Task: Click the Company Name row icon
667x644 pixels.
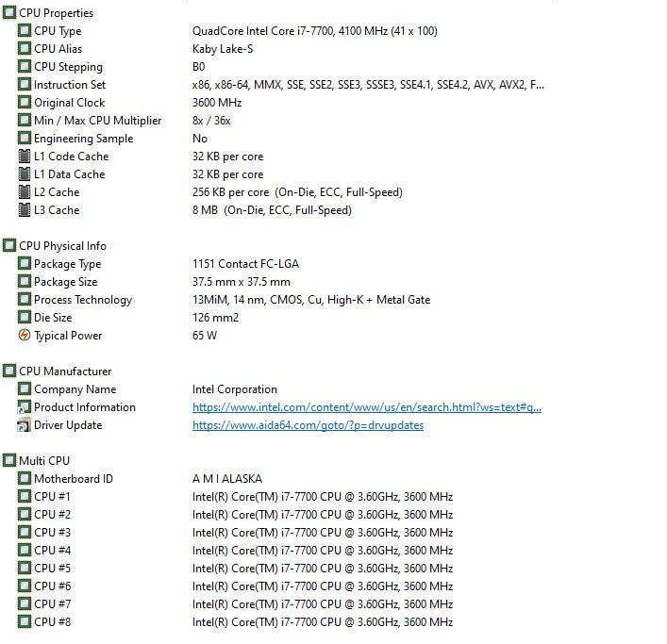Action: pyautogui.click(x=25, y=388)
